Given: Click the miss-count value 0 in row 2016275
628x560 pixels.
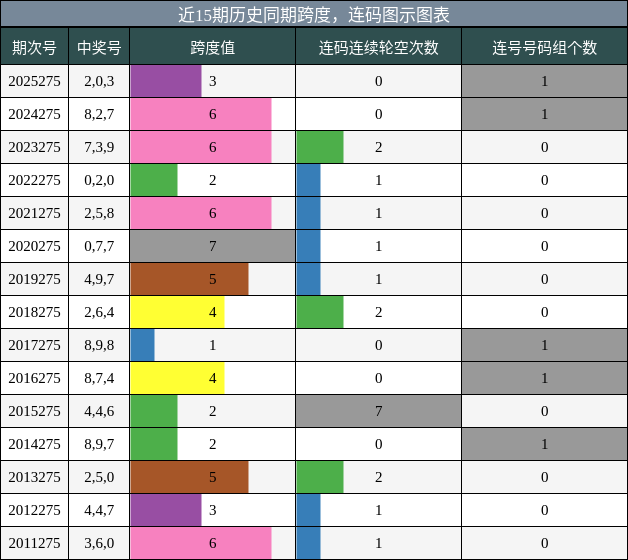Looking at the screenshot, I should (x=378, y=378).
